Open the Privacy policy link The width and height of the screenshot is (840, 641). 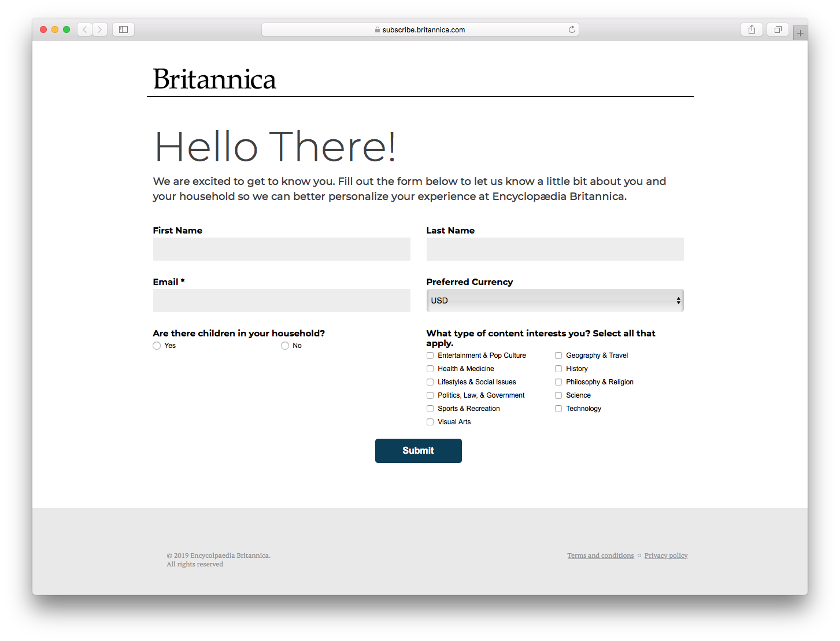[666, 555]
